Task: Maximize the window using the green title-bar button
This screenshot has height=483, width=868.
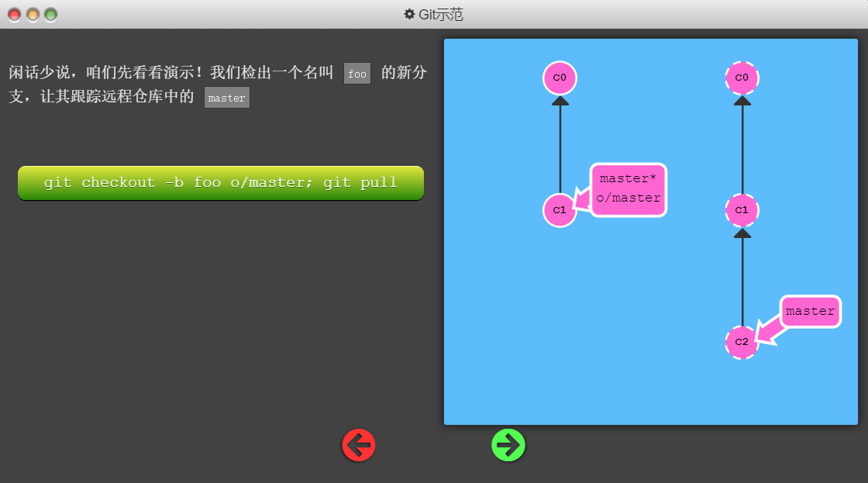Action: (x=51, y=14)
